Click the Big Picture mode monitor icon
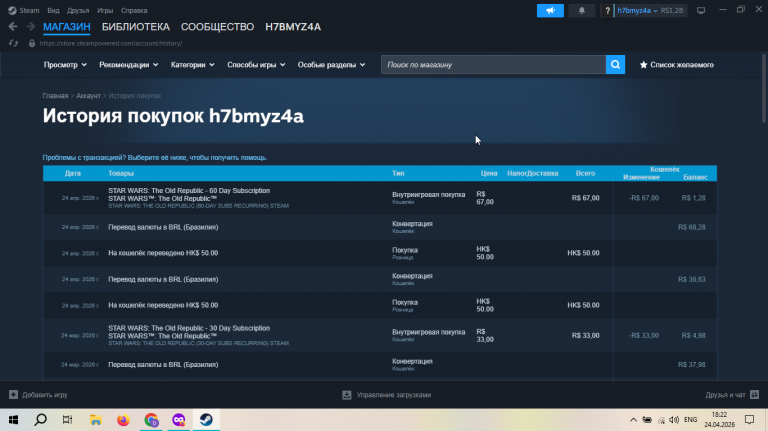Viewport: 768px width, 431px height. point(701,10)
